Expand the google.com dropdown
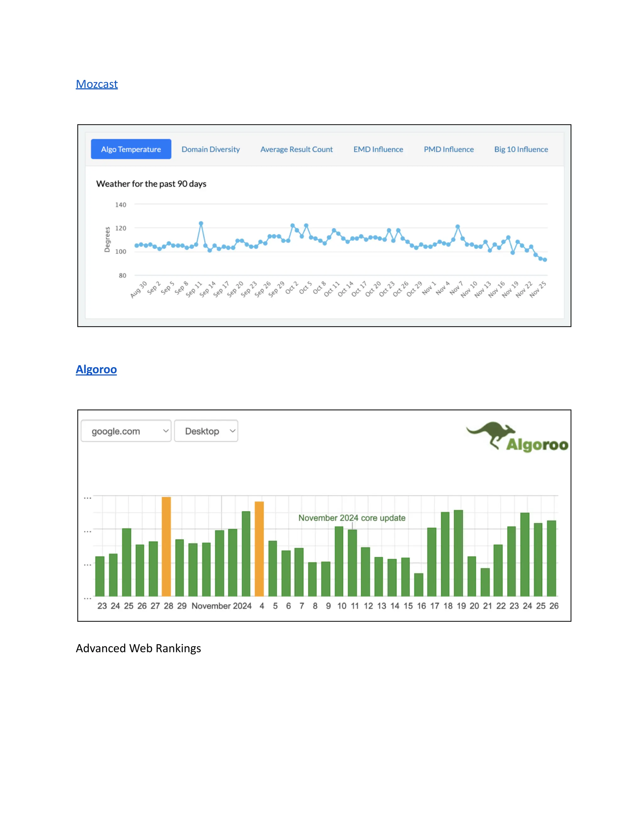The height and width of the screenshot is (833, 644). (x=126, y=431)
